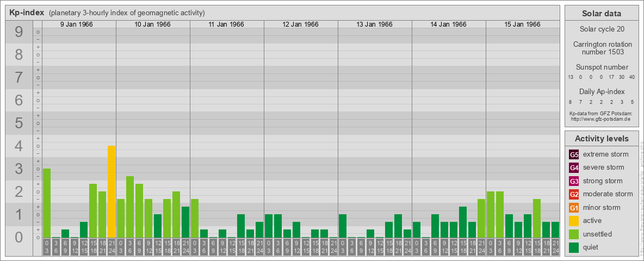Click the Ap-index value 5
The image size is (644, 261).
pyautogui.click(x=631, y=102)
